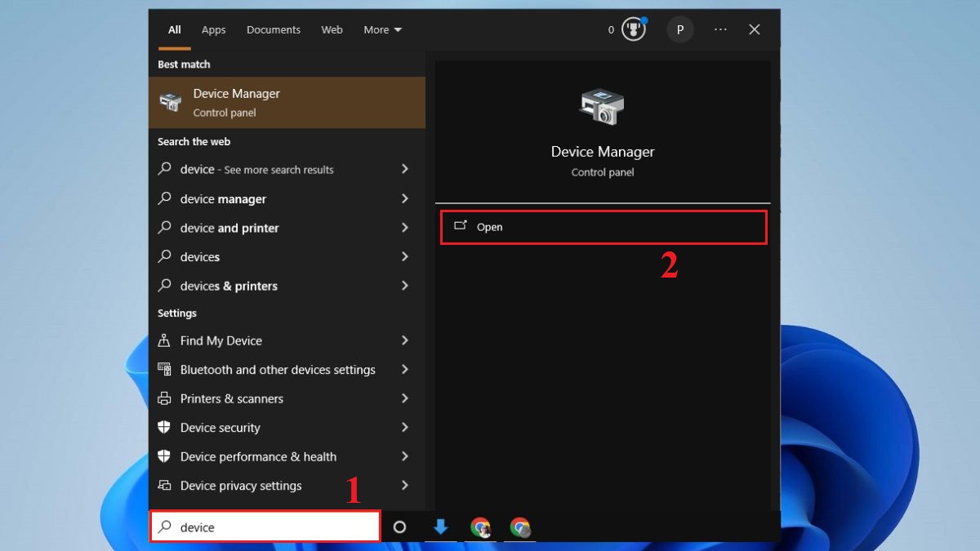980x551 pixels.
Task: Open the P user account icon
Action: (680, 30)
